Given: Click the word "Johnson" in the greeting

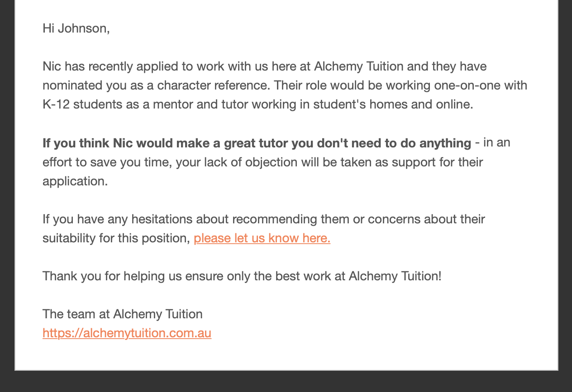Looking at the screenshot, I should tap(83, 28).
